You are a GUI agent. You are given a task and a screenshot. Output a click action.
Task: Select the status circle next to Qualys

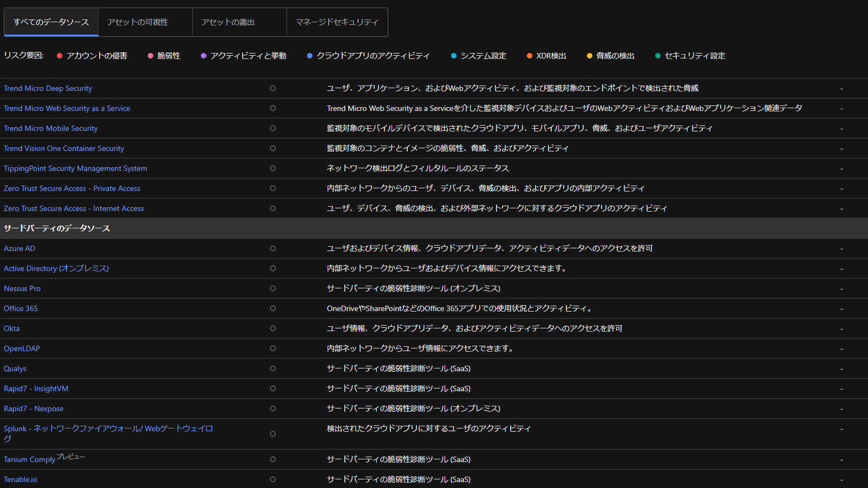[x=273, y=368]
